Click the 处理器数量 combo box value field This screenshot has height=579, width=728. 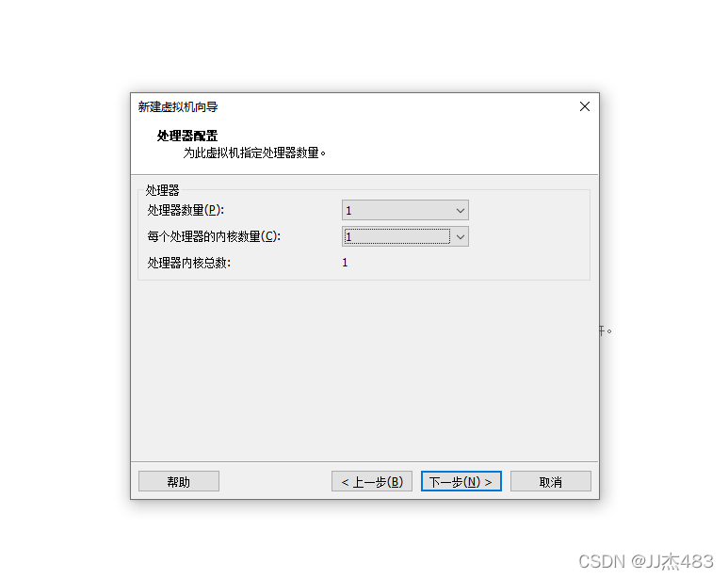tap(397, 211)
